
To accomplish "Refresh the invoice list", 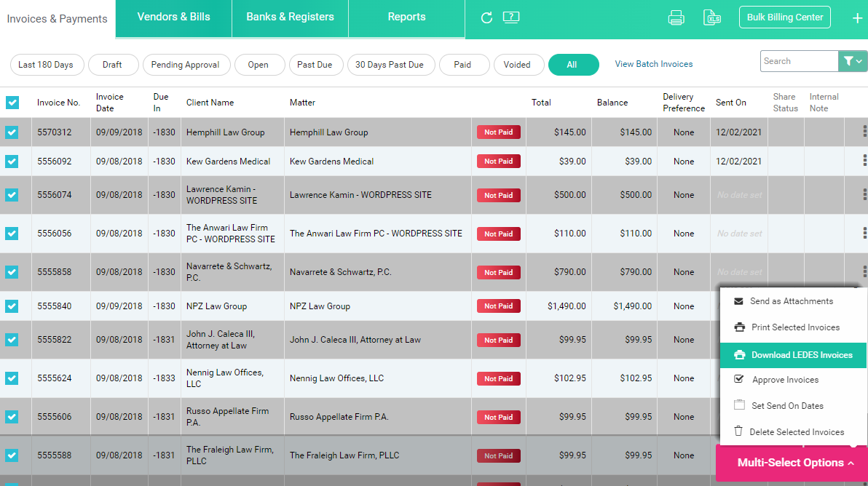I will tap(486, 17).
